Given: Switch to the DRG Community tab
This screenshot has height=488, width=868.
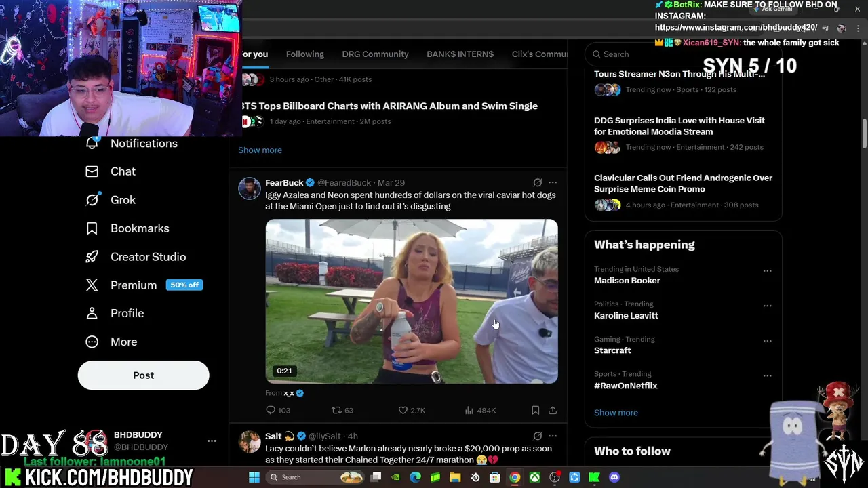Looking at the screenshot, I should pos(375,54).
